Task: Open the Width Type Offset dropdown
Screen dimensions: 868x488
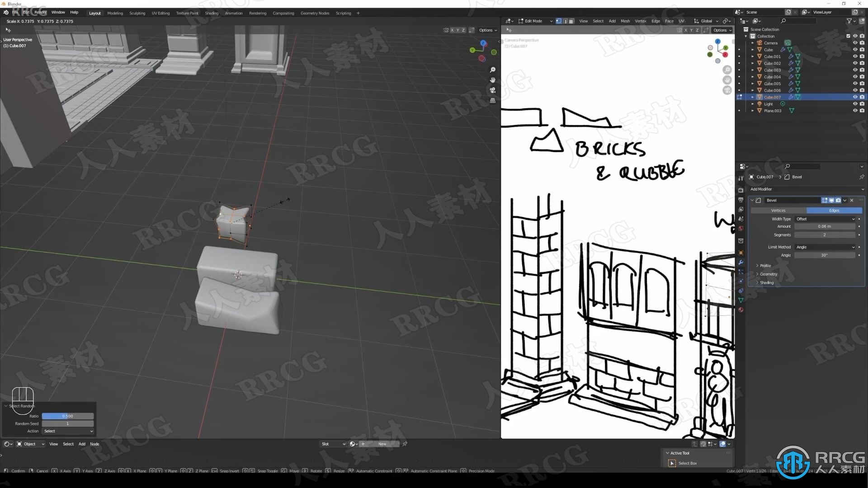Action: (x=825, y=219)
